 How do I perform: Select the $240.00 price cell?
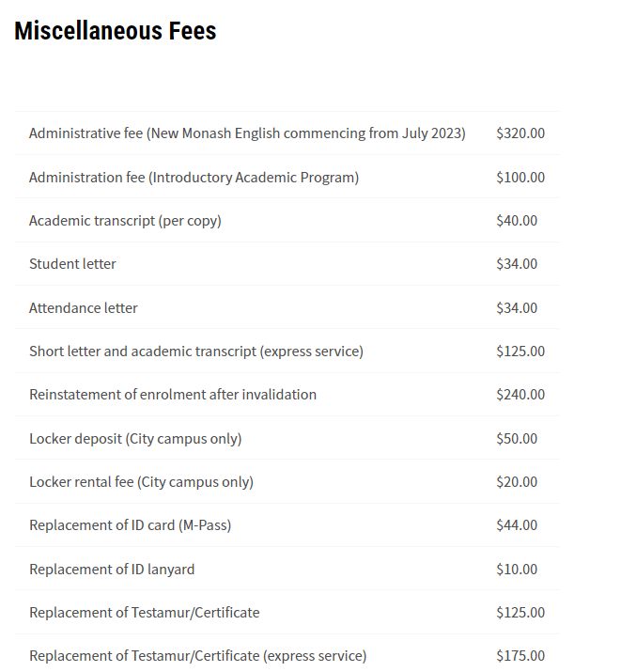click(520, 395)
